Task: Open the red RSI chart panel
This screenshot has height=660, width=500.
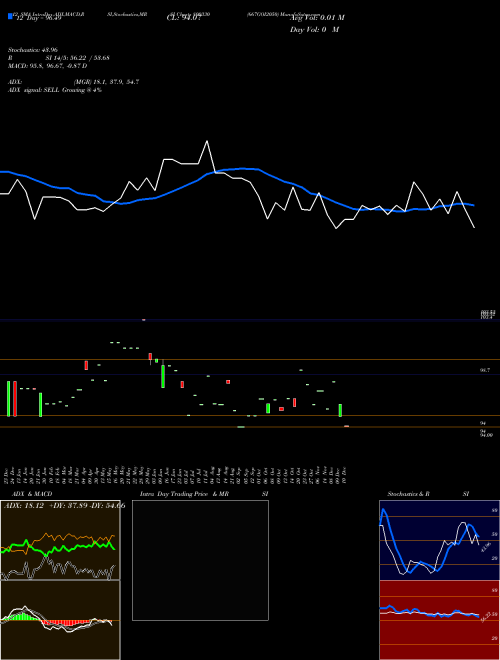Action: (439, 620)
